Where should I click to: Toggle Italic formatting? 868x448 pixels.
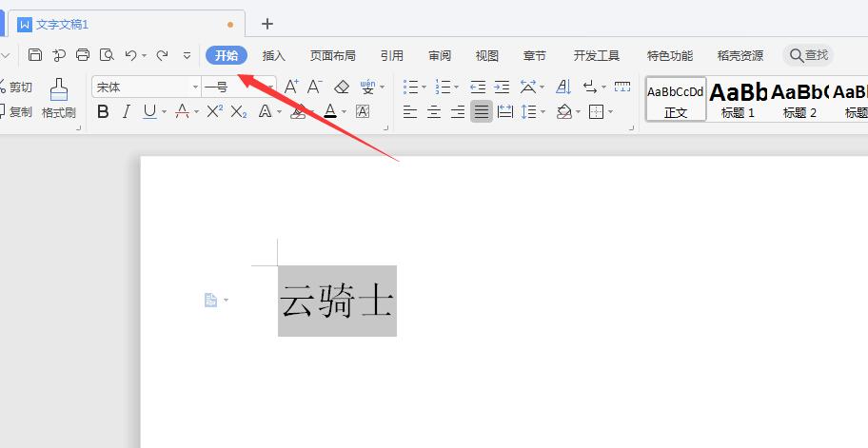click(x=127, y=111)
